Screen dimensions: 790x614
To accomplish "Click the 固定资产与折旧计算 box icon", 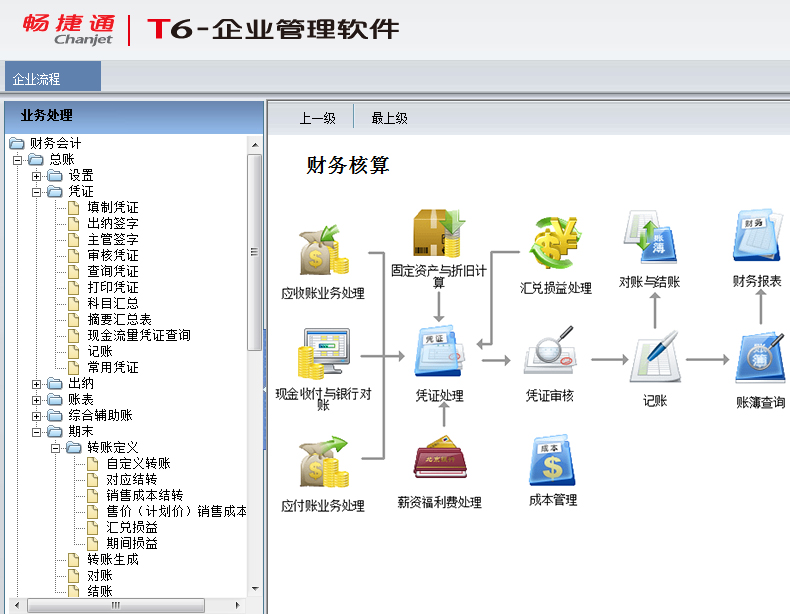I will [438, 234].
